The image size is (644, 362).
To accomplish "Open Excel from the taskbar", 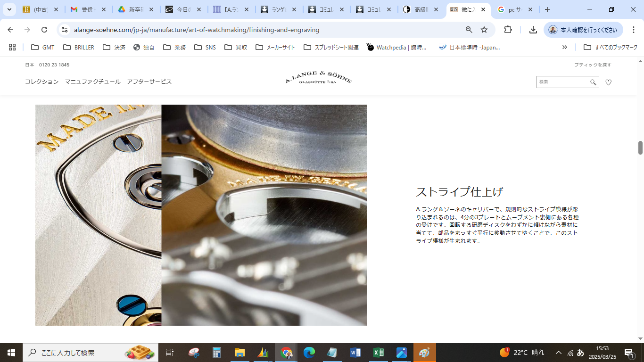I will 378,353.
